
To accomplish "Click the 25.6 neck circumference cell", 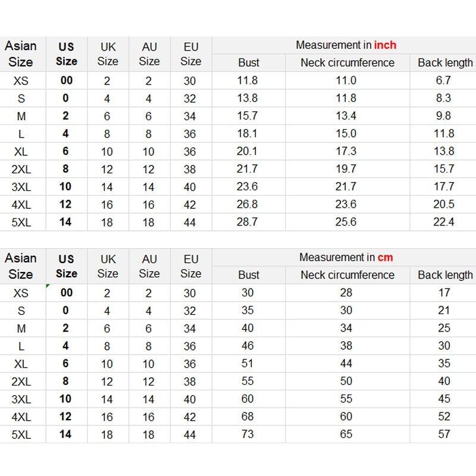I will 346,222.
